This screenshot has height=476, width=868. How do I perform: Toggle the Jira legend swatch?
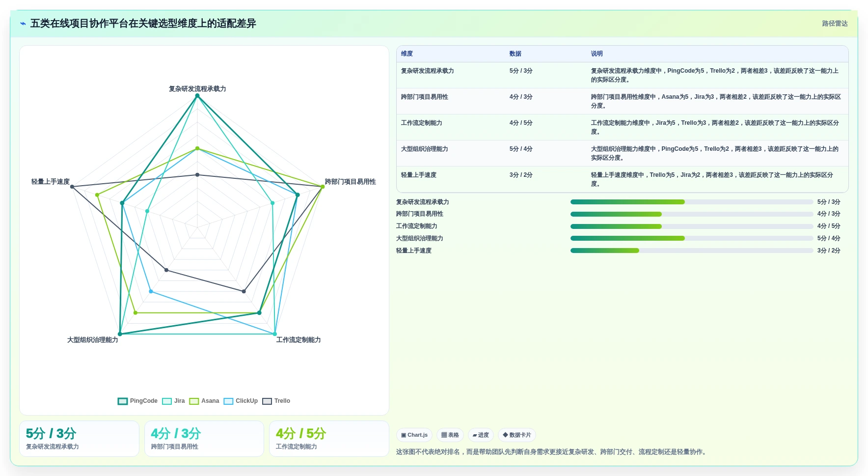tap(167, 401)
